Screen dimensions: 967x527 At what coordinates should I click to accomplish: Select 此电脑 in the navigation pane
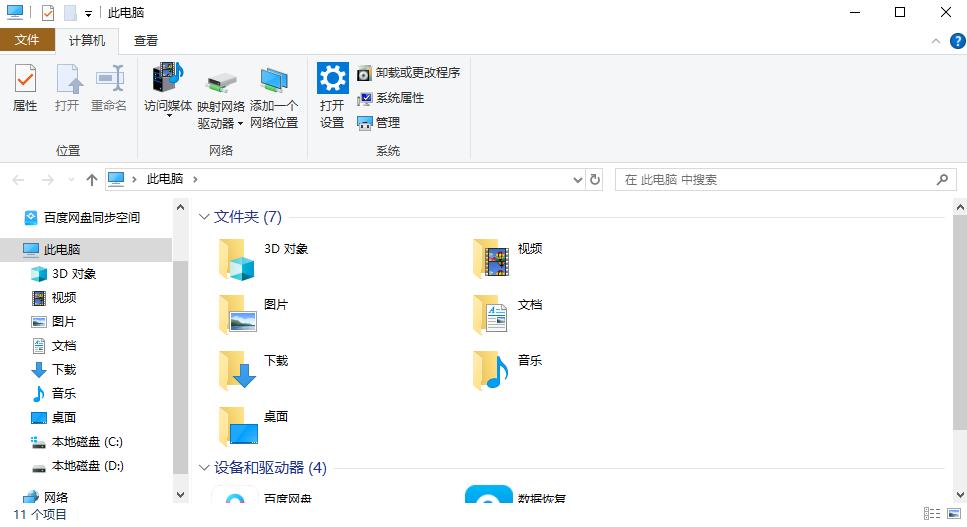click(x=86, y=250)
